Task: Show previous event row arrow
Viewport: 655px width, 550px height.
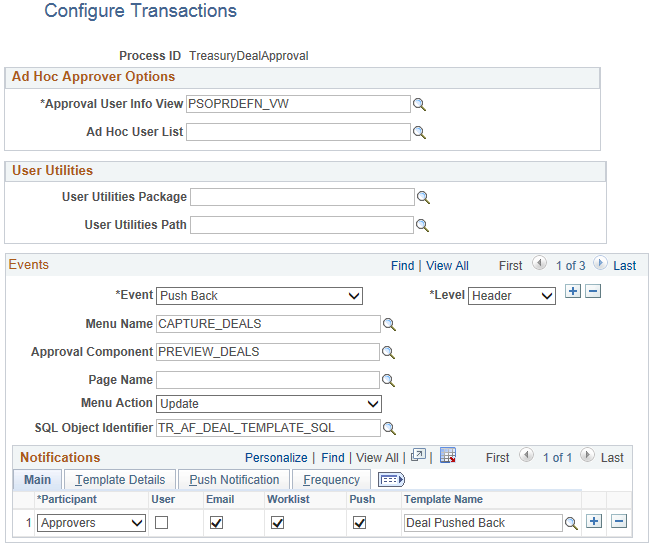Action: [x=539, y=263]
